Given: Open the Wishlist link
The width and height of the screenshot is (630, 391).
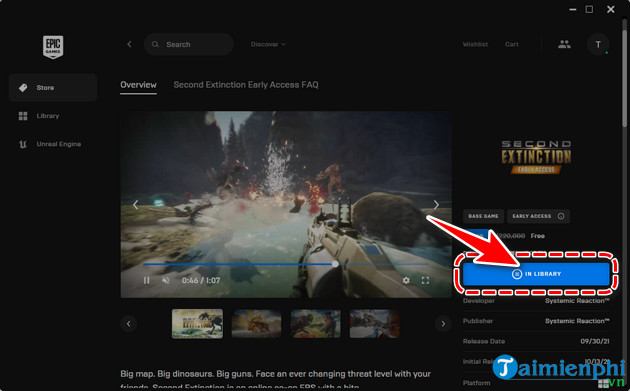Looking at the screenshot, I should [x=475, y=44].
